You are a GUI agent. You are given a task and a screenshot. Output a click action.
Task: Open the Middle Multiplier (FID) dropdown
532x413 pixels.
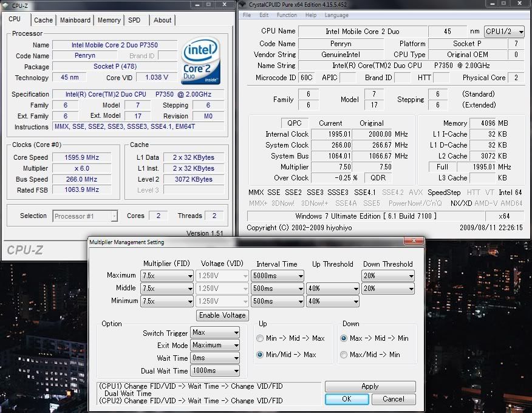pos(167,288)
